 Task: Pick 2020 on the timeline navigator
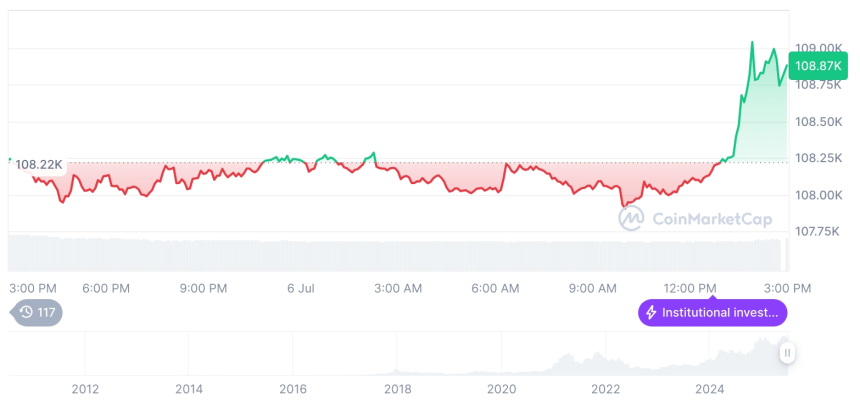click(501, 388)
